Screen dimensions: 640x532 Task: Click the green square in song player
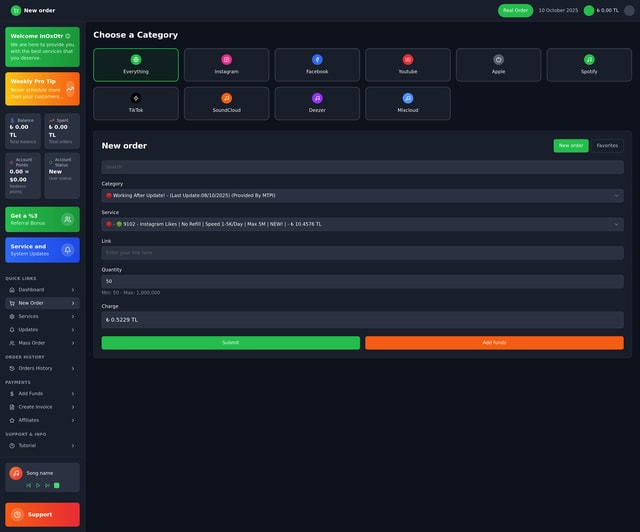pyautogui.click(x=57, y=485)
